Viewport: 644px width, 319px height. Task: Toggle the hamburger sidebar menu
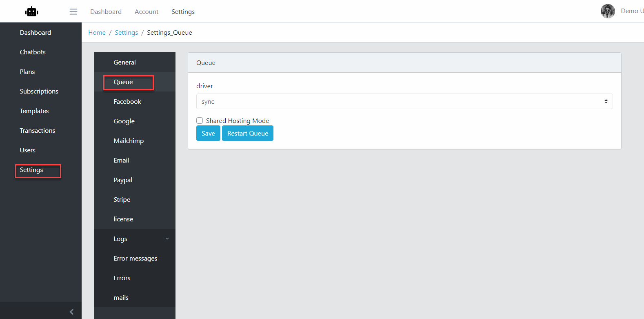tap(73, 12)
